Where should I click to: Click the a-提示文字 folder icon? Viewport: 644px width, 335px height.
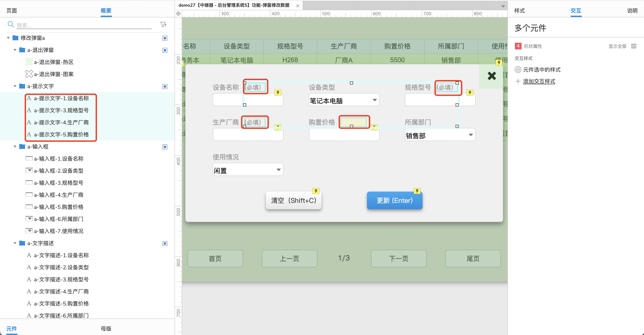click(x=22, y=86)
